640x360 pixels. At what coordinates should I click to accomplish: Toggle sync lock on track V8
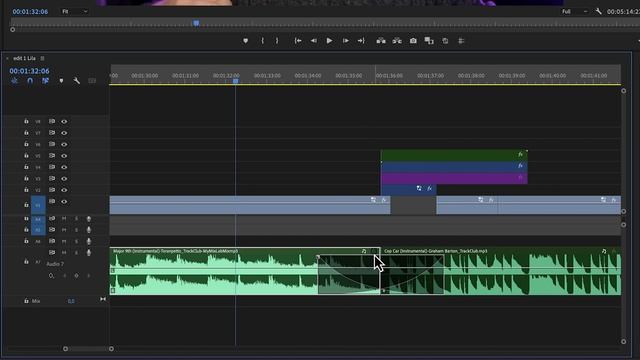pyautogui.click(x=52, y=121)
